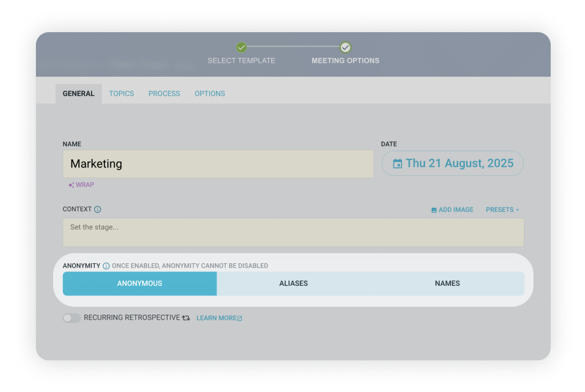Screen dimensions: 585x392
Task: Choose the Names anonymity option
Action: (x=447, y=284)
